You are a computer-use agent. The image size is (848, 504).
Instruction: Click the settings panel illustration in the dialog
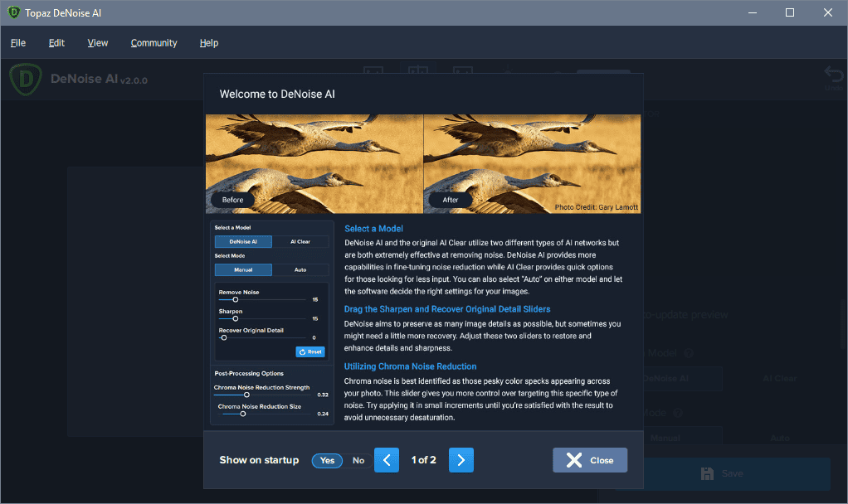272,322
